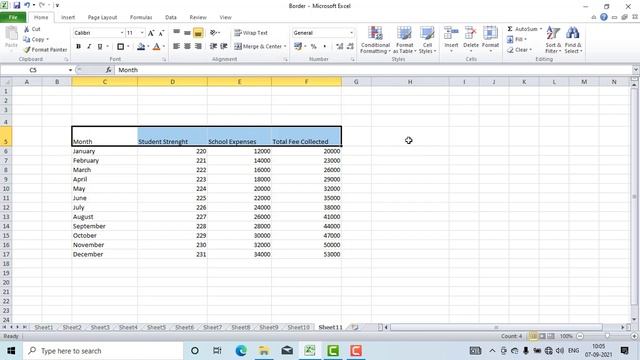Switch to the Insert ribbon tab

68,17
